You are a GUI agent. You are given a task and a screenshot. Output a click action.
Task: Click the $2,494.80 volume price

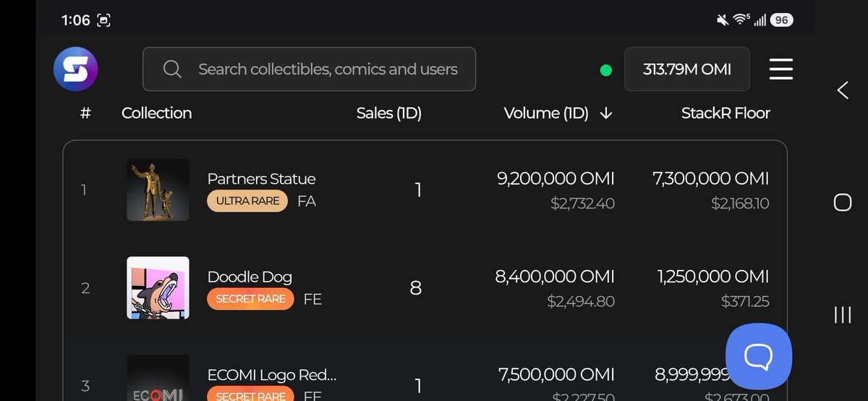(581, 301)
